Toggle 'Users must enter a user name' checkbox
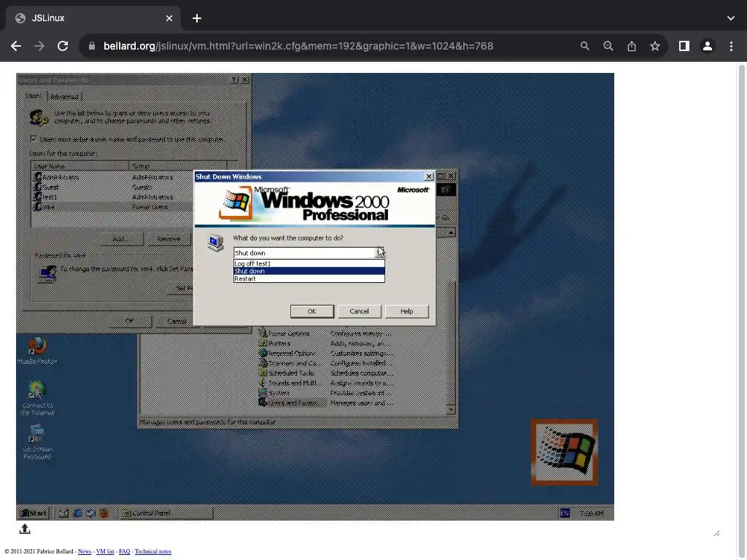 pyautogui.click(x=34, y=139)
